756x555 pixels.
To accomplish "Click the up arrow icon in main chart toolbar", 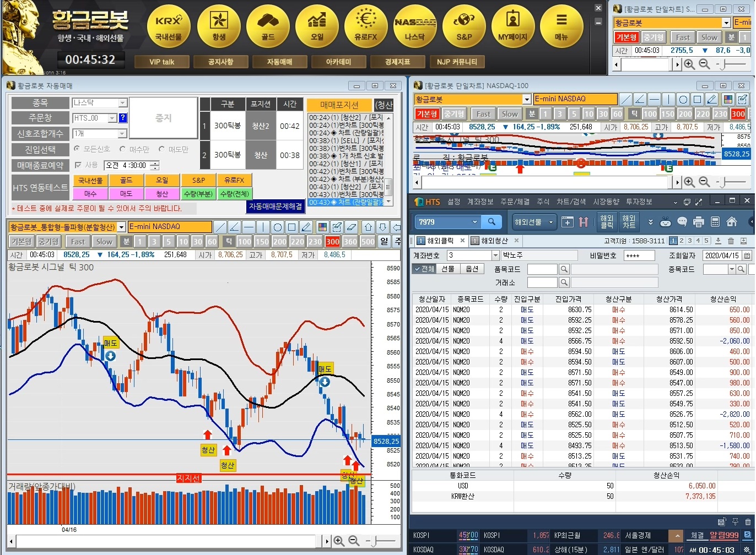I will click(368, 227).
